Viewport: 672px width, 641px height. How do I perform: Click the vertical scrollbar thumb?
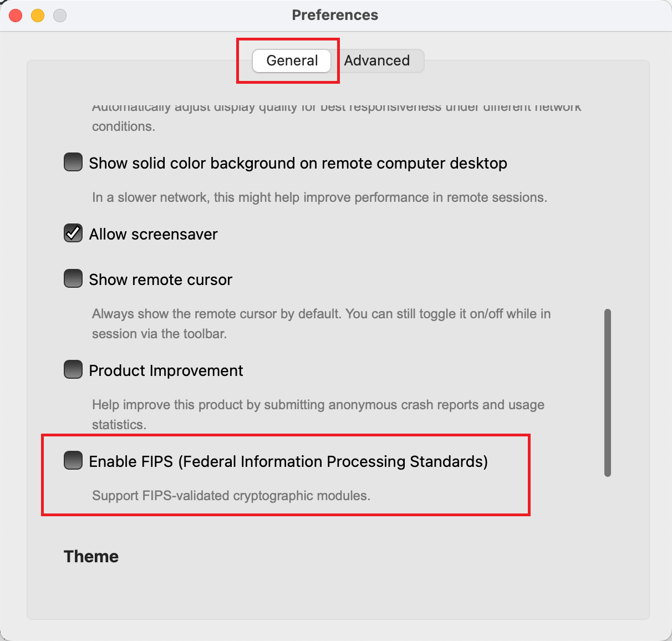point(608,393)
